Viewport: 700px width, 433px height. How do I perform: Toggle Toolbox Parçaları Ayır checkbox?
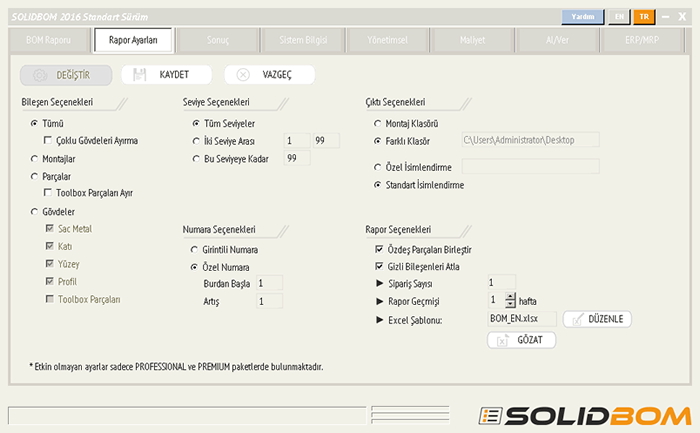pos(47,192)
